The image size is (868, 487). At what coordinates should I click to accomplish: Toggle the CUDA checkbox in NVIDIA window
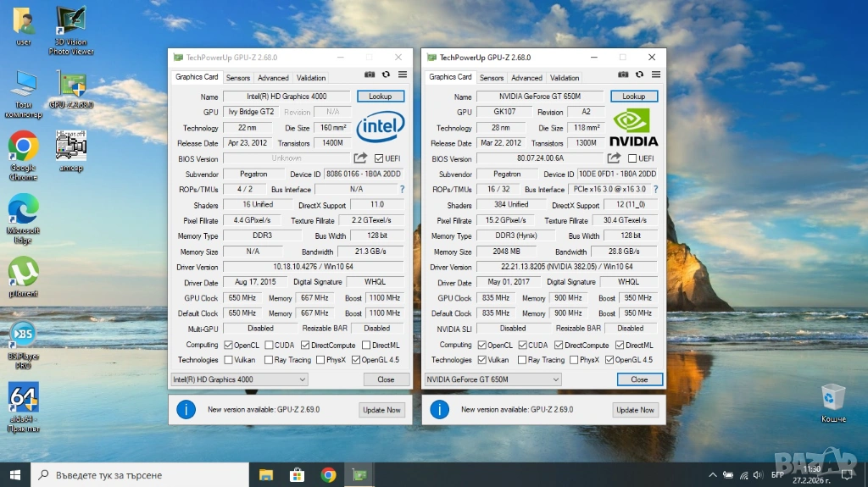pos(522,346)
